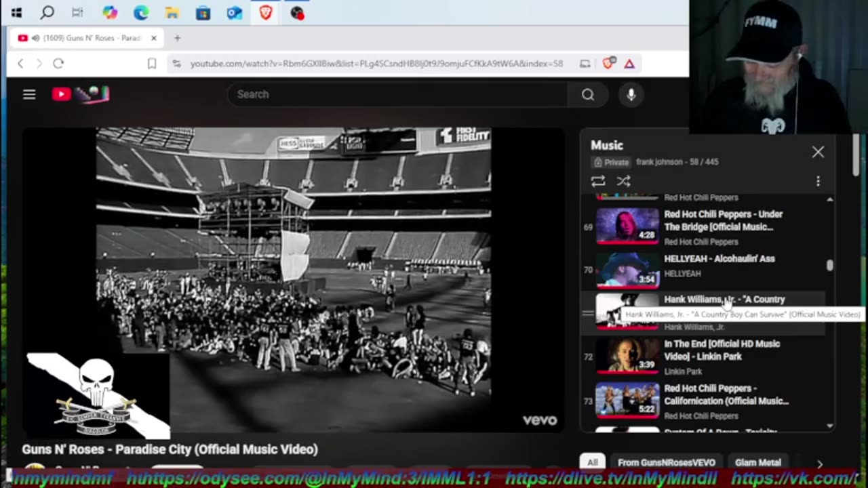Open the In The End thumbnail
The width and height of the screenshot is (868, 488).
[x=627, y=357]
